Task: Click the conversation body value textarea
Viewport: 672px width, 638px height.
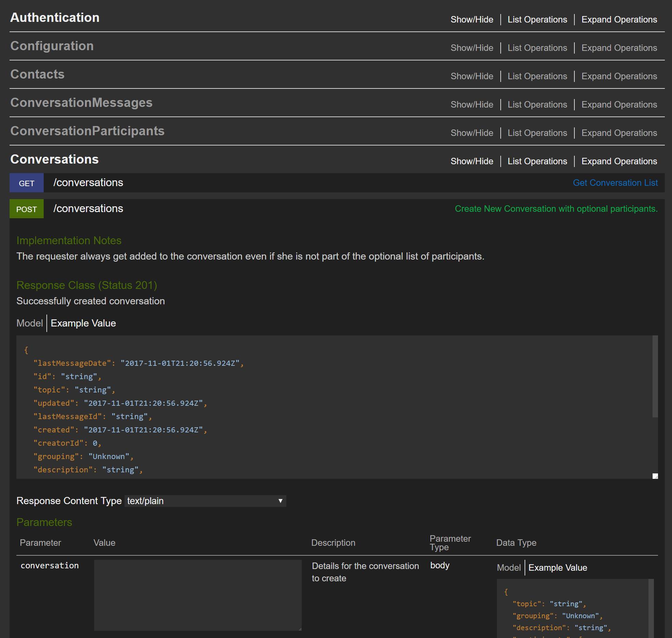Action: click(198, 595)
